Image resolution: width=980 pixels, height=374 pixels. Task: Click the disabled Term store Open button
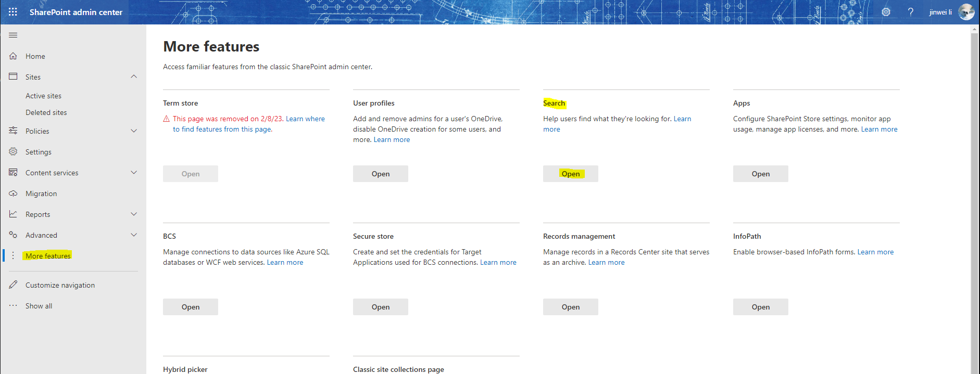(x=191, y=174)
